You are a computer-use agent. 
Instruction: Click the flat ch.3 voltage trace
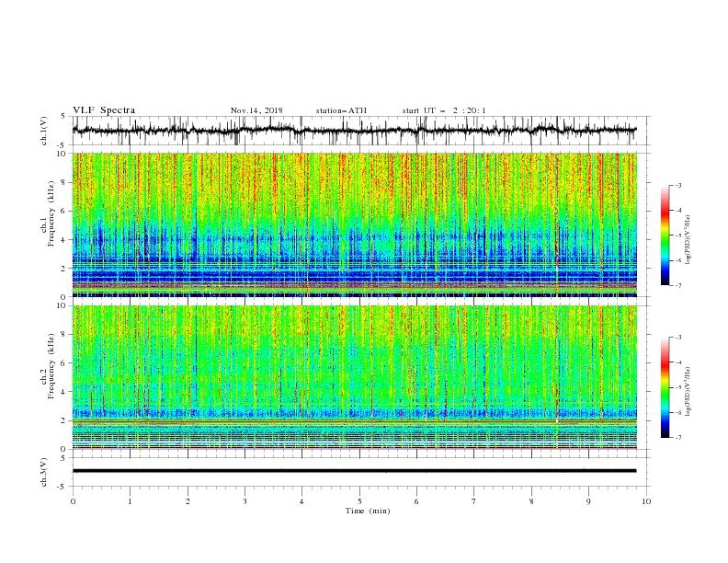pos(354,471)
